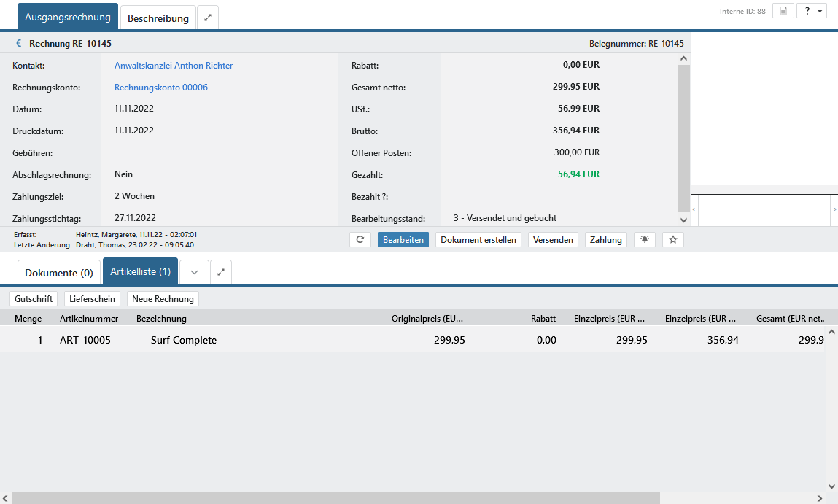Expand the article list panel to fullscreen
838x504 pixels.
coord(221,272)
